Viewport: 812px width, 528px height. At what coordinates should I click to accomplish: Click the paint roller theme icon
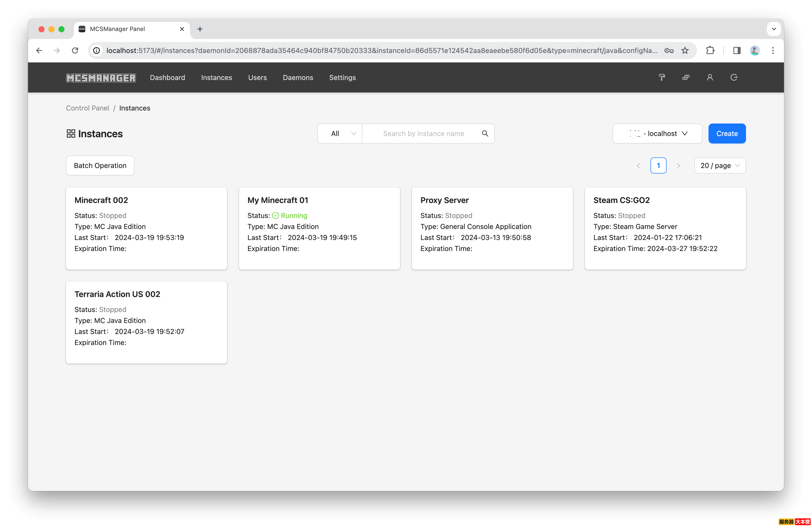(x=661, y=77)
